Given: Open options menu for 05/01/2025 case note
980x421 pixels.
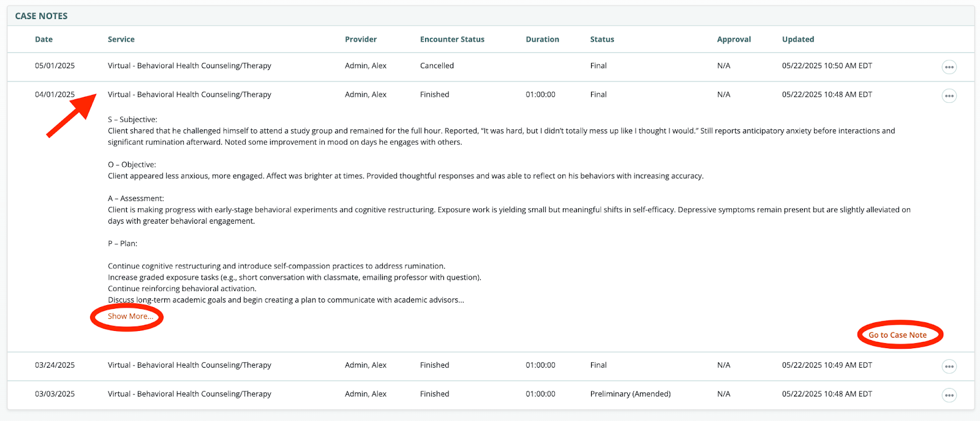Looking at the screenshot, I should pyautogui.click(x=949, y=67).
